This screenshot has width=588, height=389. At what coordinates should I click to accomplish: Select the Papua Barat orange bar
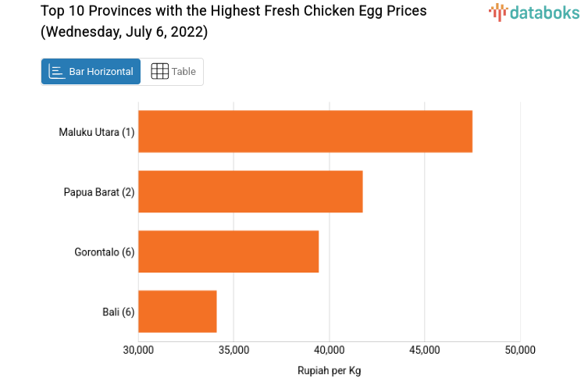coord(251,191)
